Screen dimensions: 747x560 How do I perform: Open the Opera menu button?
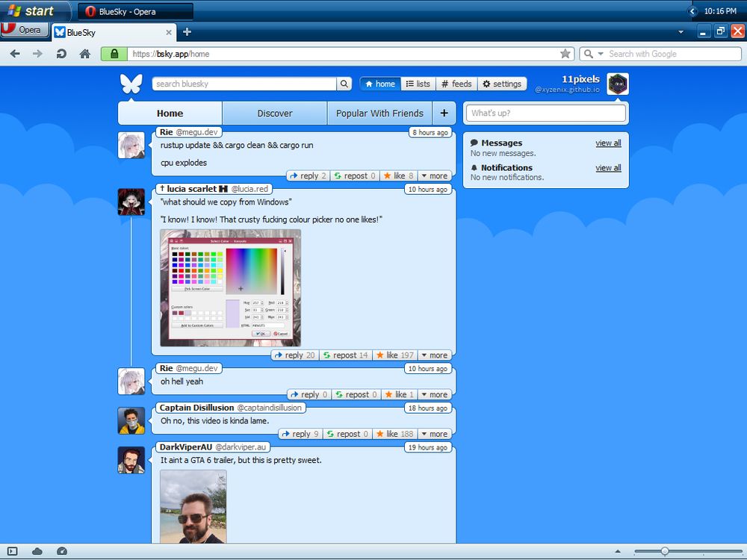coord(24,30)
